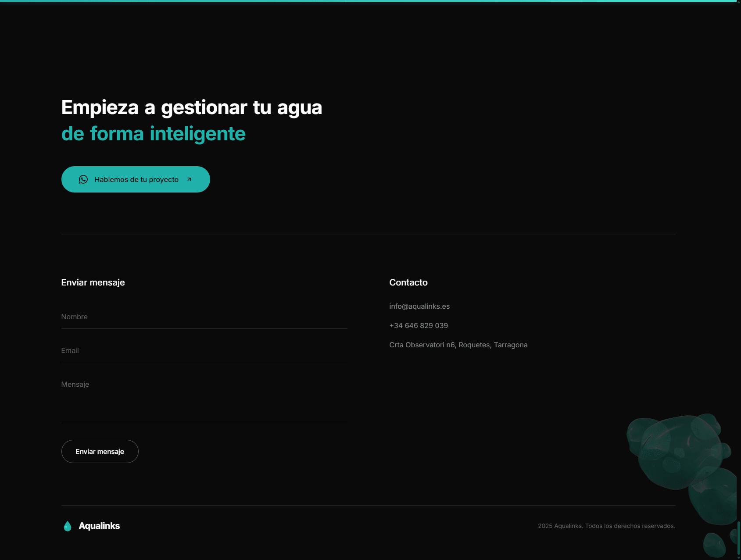Open the info@aqualinks.es email link
The height and width of the screenshot is (560, 741).
point(419,307)
